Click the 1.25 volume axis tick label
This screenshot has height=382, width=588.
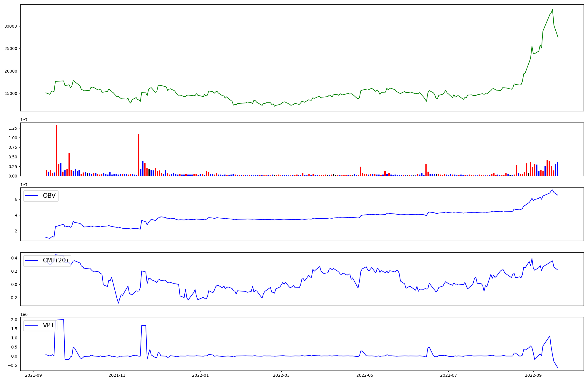tap(13, 128)
